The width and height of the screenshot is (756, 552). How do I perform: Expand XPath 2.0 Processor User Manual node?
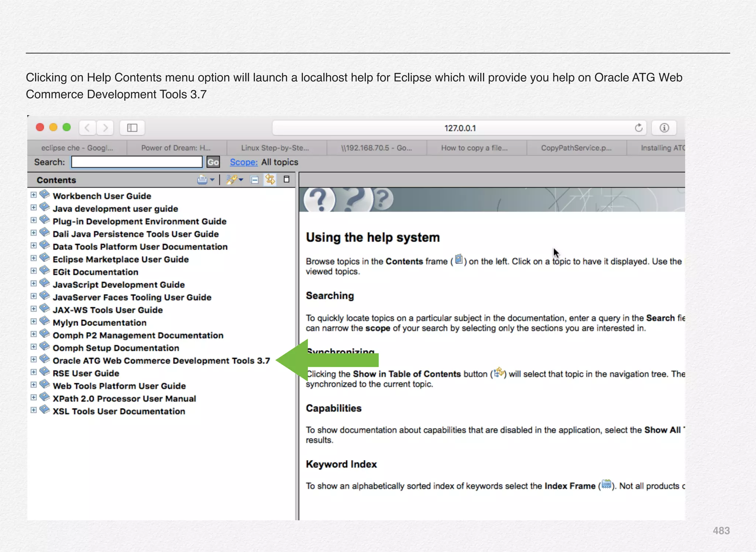[x=34, y=397]
